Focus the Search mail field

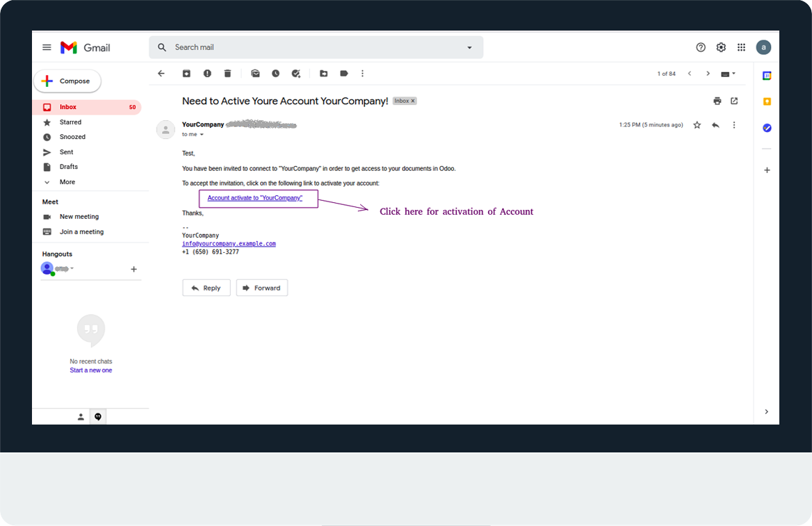click(316, 47)
